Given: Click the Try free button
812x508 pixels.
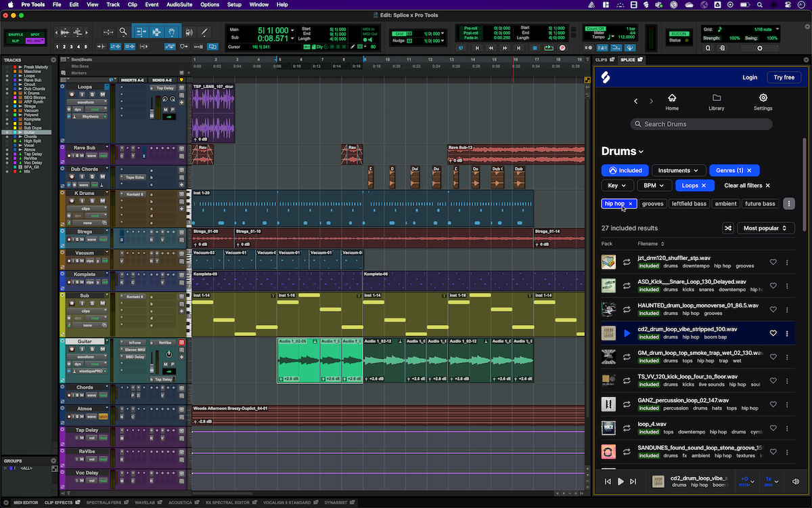Looking at the screenshot, I should [784, 77].
